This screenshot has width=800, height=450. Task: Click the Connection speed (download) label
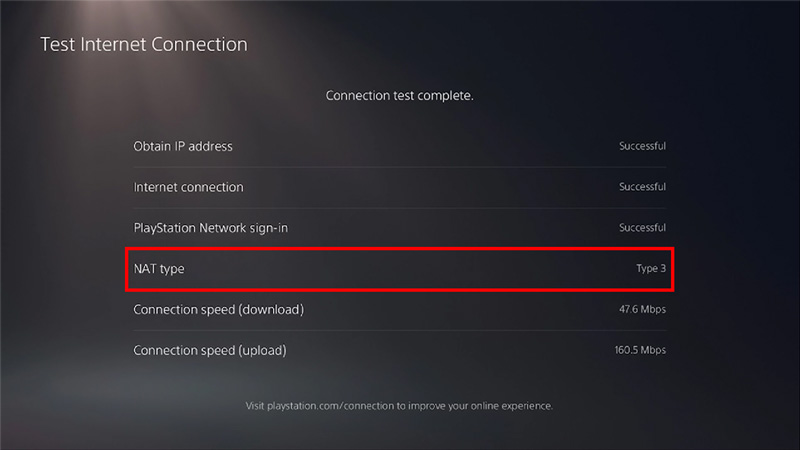(218, 310)
